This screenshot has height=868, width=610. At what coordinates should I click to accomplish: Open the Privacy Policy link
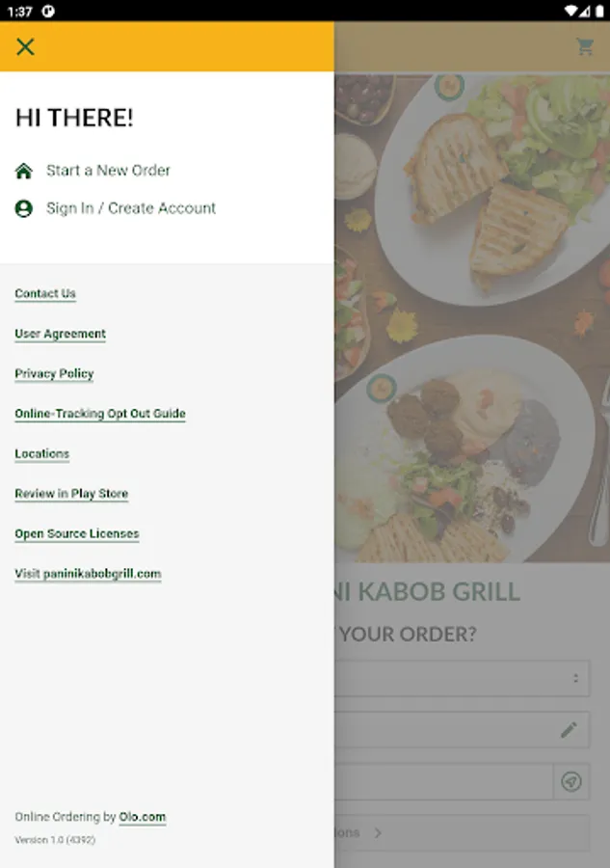pos(54,373)
